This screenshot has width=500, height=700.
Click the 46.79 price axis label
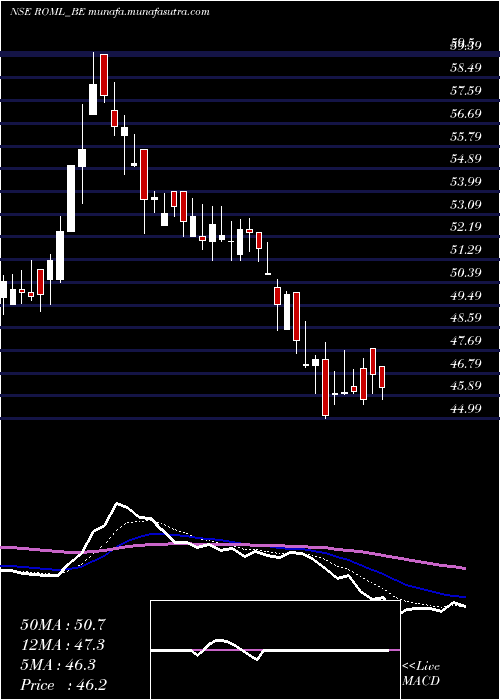[466, 363]
